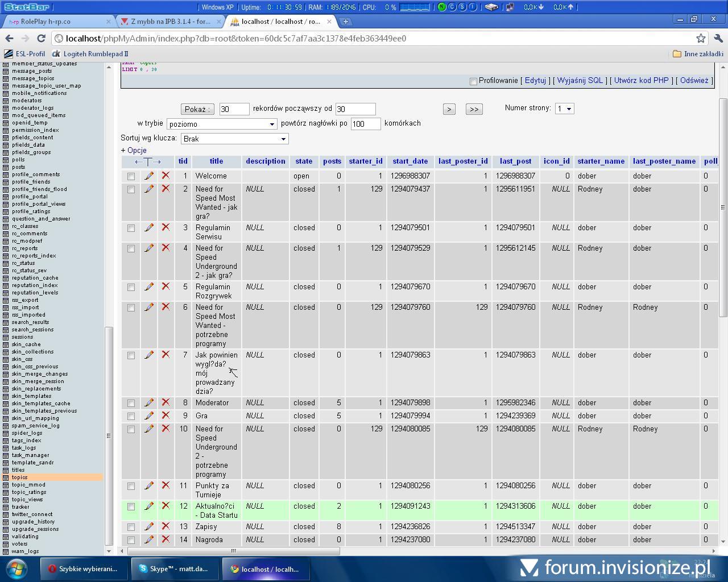Screen dimensions: 728x582
Task: Click the browser reload icon
Action: (x=41, y=39)
